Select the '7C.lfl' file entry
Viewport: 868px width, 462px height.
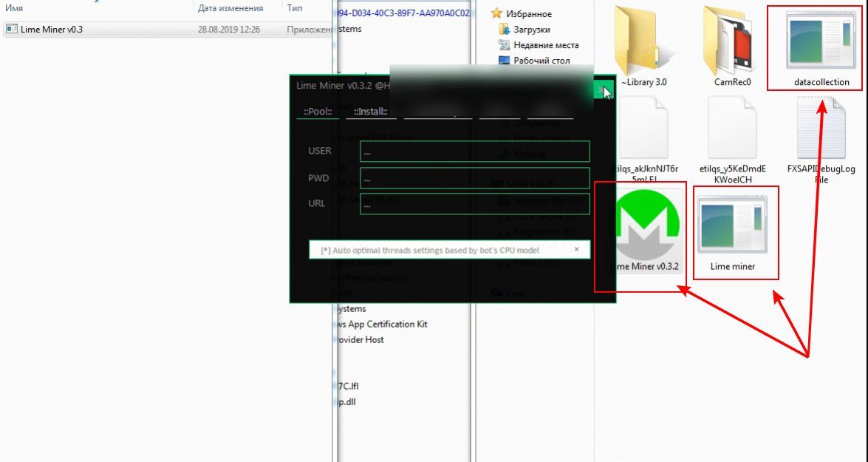click(x=348, y=386)
